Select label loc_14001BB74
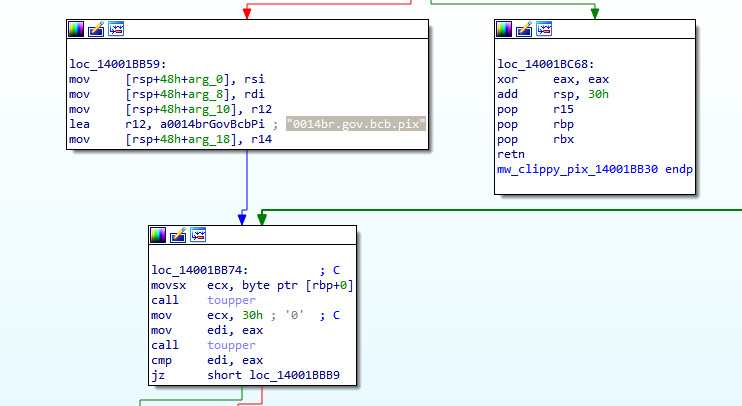 click(x=200, y=270)
